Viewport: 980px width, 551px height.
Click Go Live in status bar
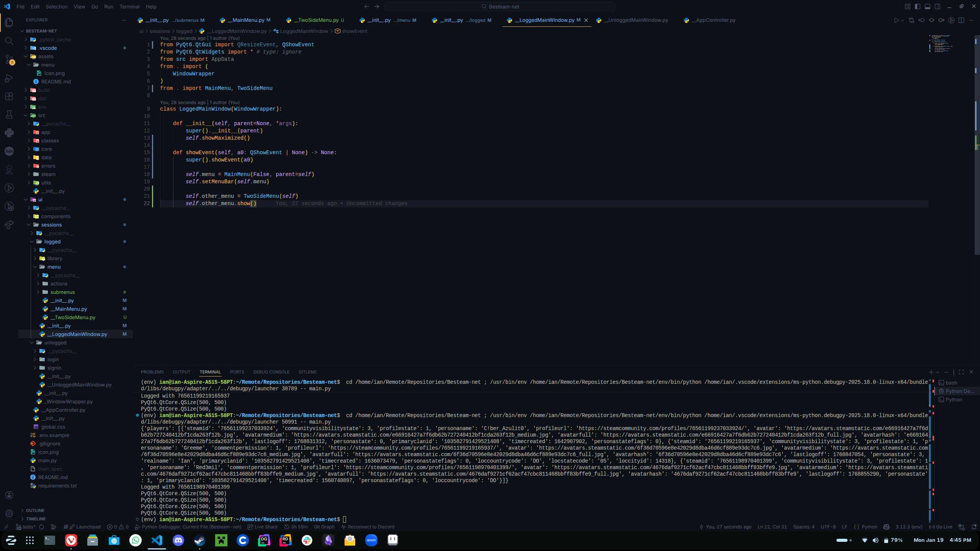(x=941, y=527)
